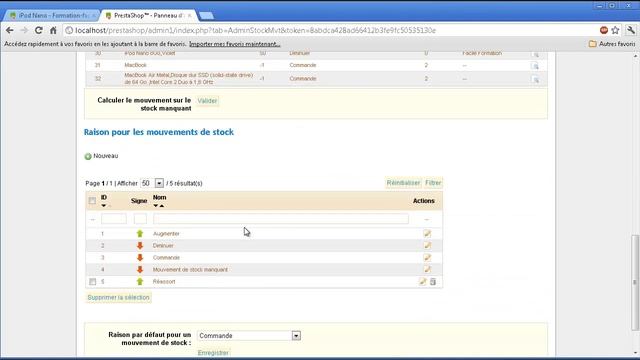Click the Mouvement de stock manquant name
Viewport: 640px width, 360px height.
[190, 270]
